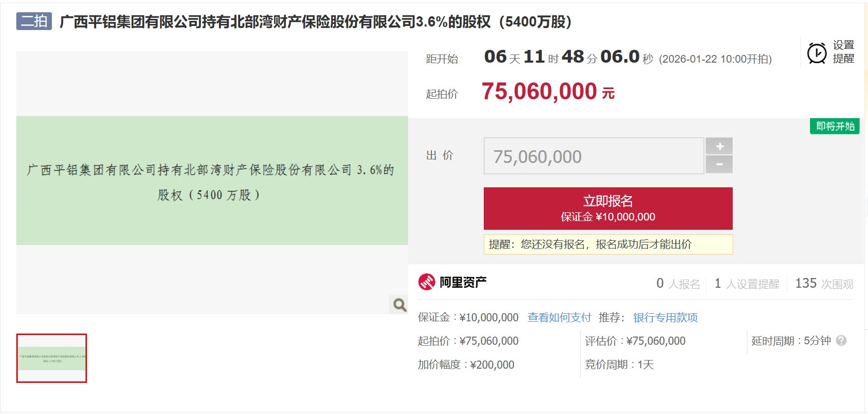Viewport: 868px width, 414px height.
Task: Click the 竞价周期：1天 text
Action: click(619, 365)
